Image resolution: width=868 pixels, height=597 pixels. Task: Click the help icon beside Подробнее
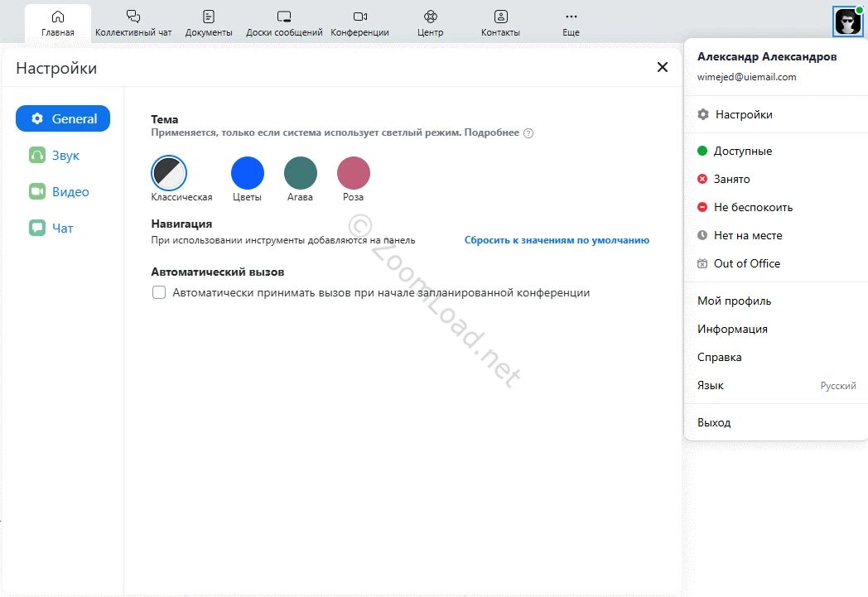[528, 133]
